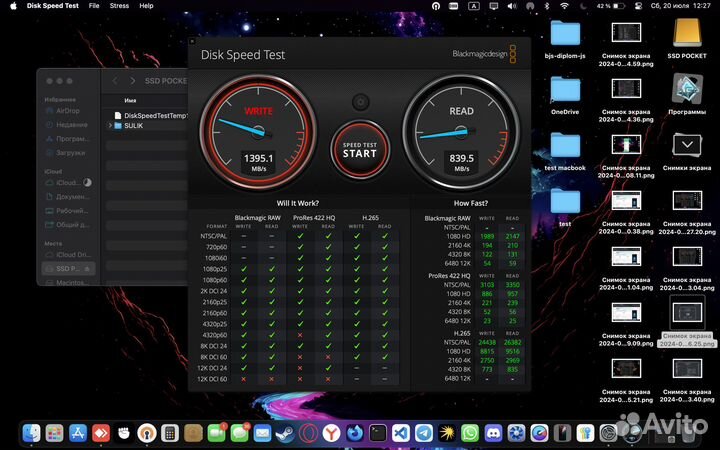The width and height of the screenshot is (720, 450).
Task: Select highlighted screenshot ending 6.25.png
Action: [x=687, y=313]
